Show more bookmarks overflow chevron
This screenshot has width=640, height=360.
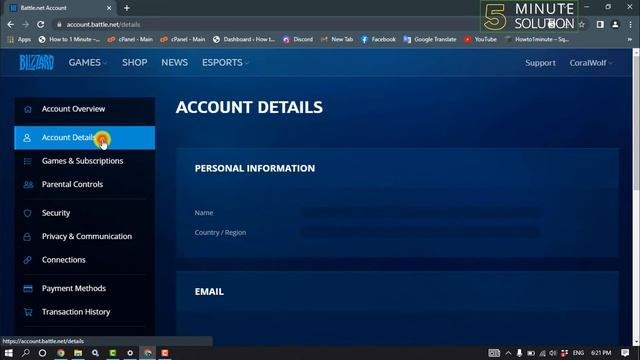pyautogui.click(x=629, y=40)
